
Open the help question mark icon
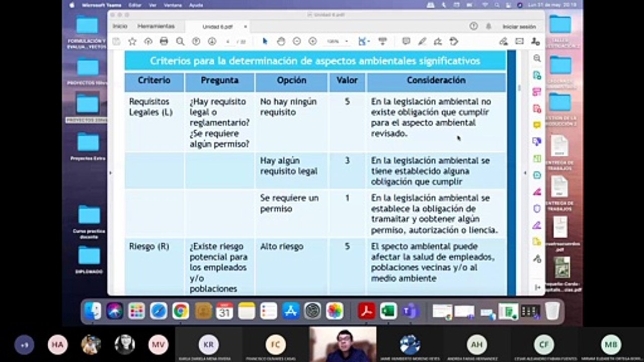tap(473, 26)
